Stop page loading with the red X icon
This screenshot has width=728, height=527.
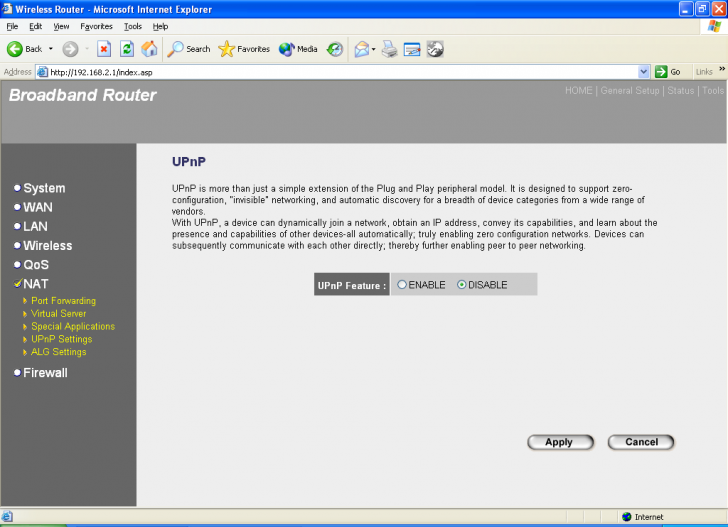[104, 49]
